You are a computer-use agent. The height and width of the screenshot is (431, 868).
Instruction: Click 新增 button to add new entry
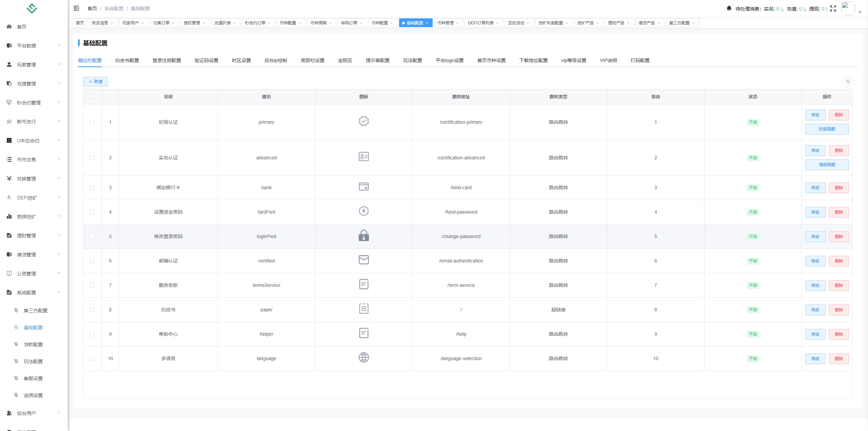click(x=95, y=81)
